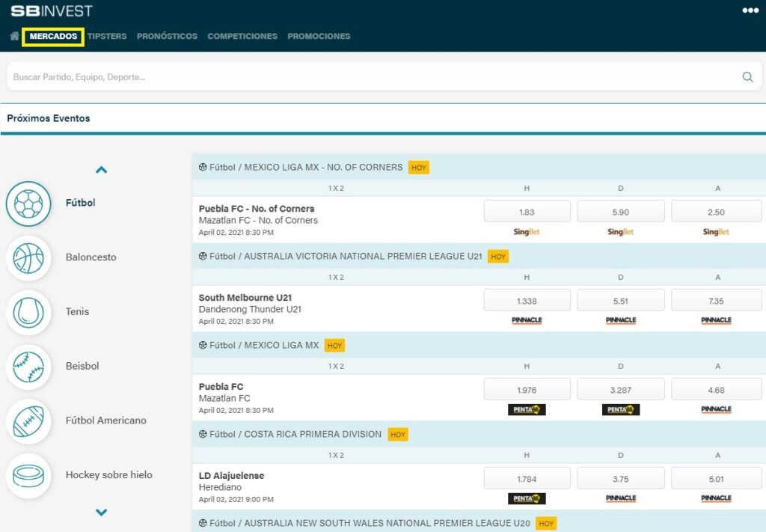Collapse the sports list with the up chevron
Image resolution: width=766 pixels, height=532 pixels.
(101, 169)
